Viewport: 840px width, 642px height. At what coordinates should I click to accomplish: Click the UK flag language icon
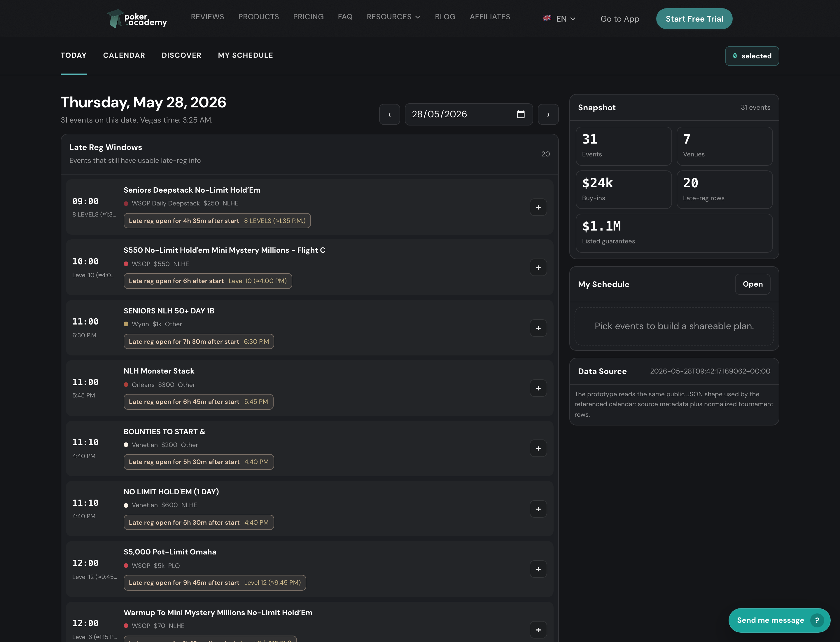tap(547, 18)
